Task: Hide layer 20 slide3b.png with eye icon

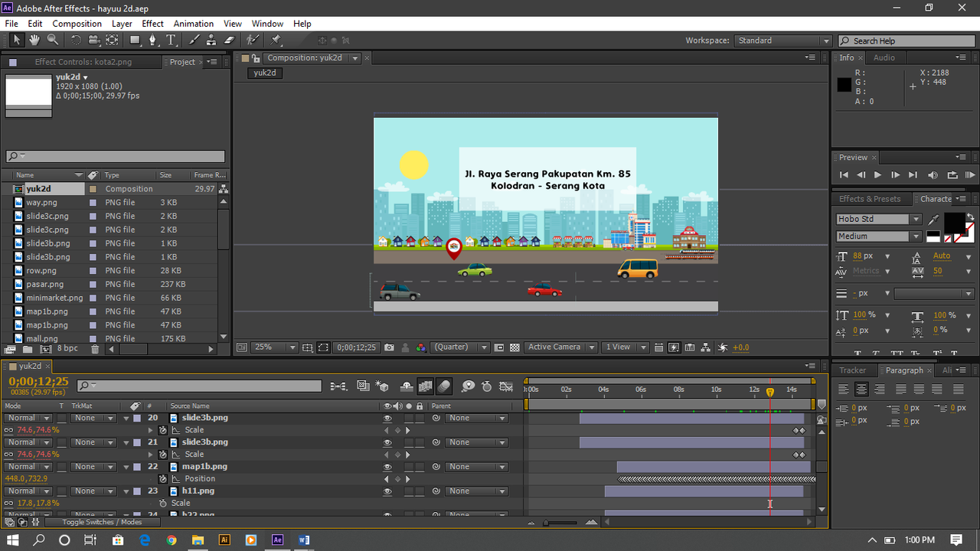Action: [x=387, y=419]
